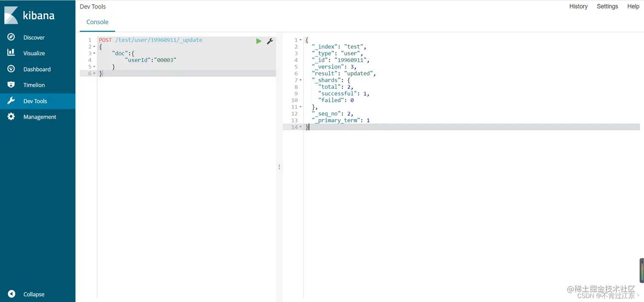Click "_seq_no": 2 in response
Screen dimensions: 644x302
[332, 114]
